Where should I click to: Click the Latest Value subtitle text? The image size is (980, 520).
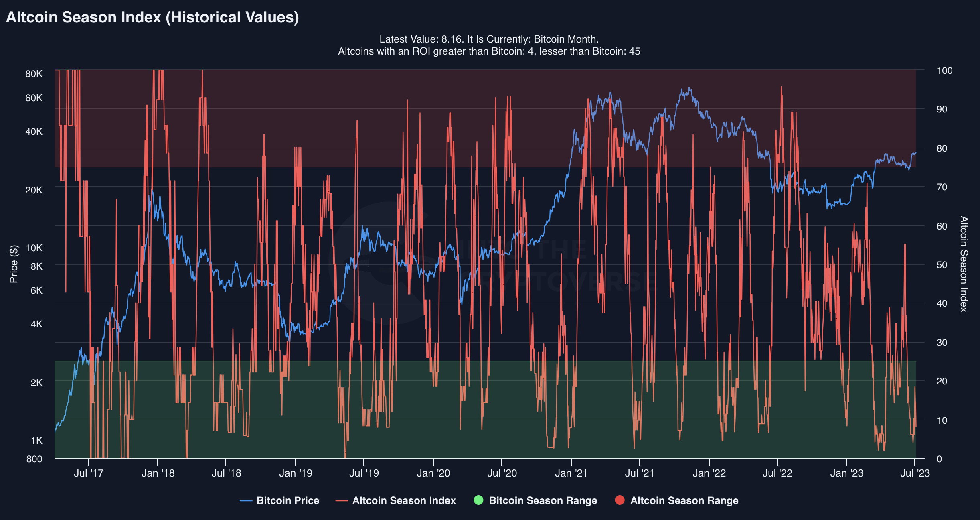(x=489, y=39)
